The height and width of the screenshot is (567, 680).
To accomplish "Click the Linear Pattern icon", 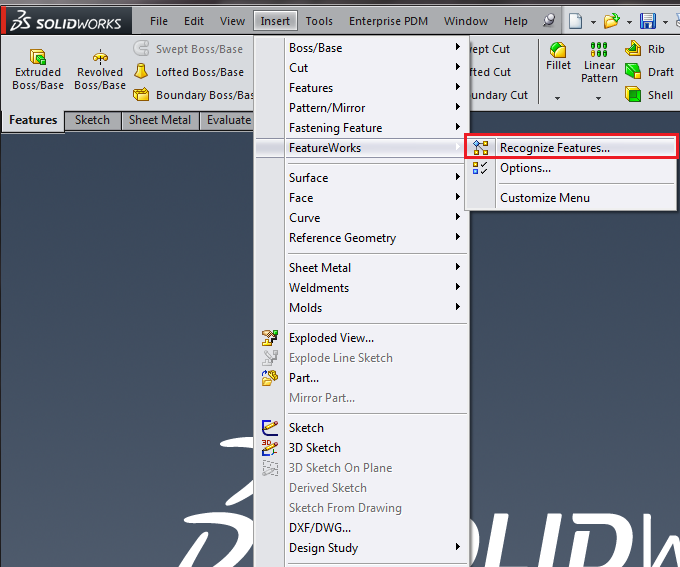I will click(x=599, y=50).
